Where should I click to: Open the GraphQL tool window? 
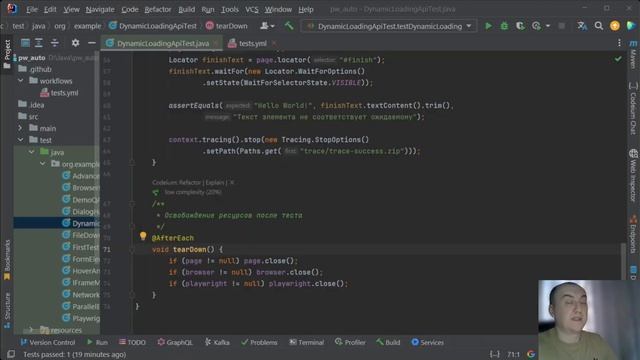pyautogui.click(x=175, y=342)
